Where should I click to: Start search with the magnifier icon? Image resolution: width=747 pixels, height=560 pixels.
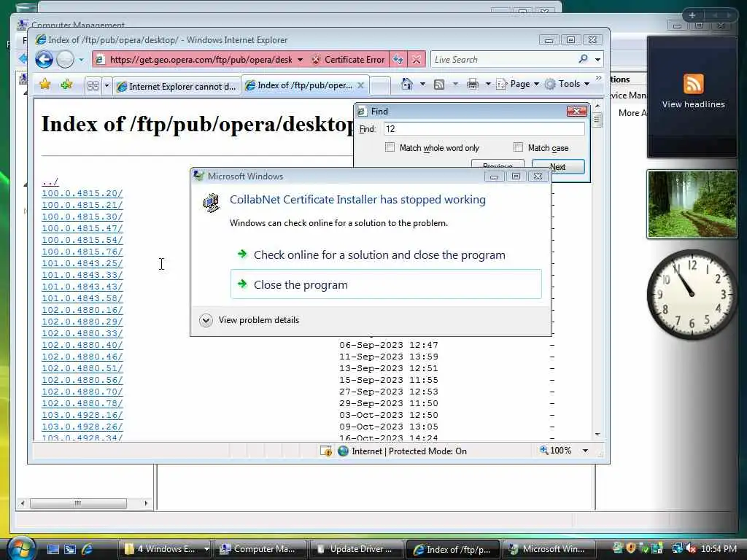[x=583, y=59]
